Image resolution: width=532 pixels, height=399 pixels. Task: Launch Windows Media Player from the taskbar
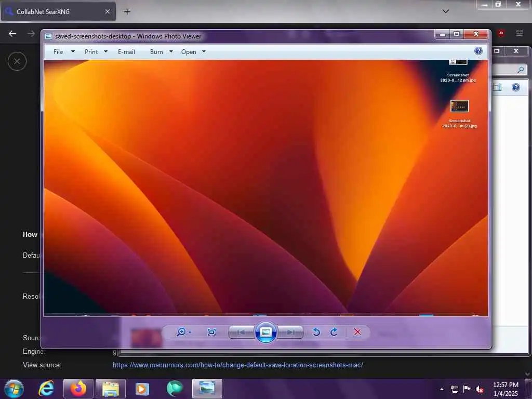142,389
